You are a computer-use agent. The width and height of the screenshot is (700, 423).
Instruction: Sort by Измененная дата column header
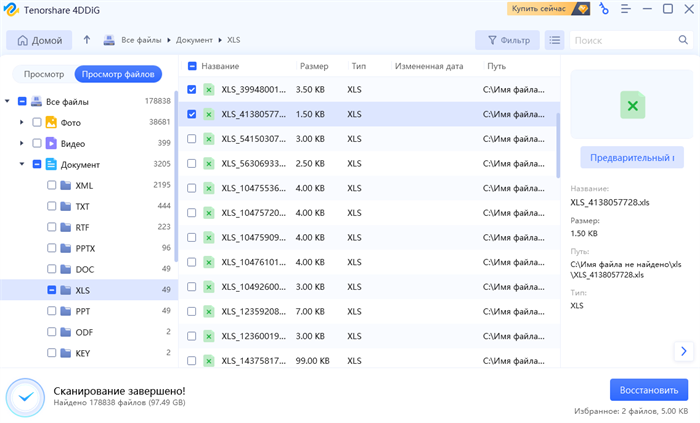pos(429,66)
